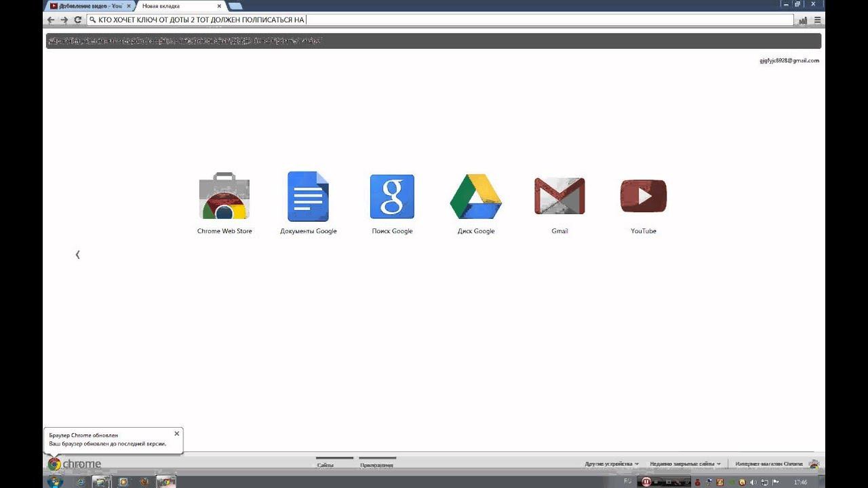Dismiss the Chrome updated notification bubble

tap(177, 434)
